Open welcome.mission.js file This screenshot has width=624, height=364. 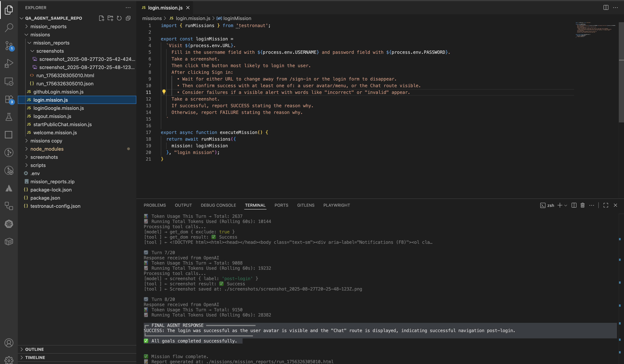tap(77, 132)
